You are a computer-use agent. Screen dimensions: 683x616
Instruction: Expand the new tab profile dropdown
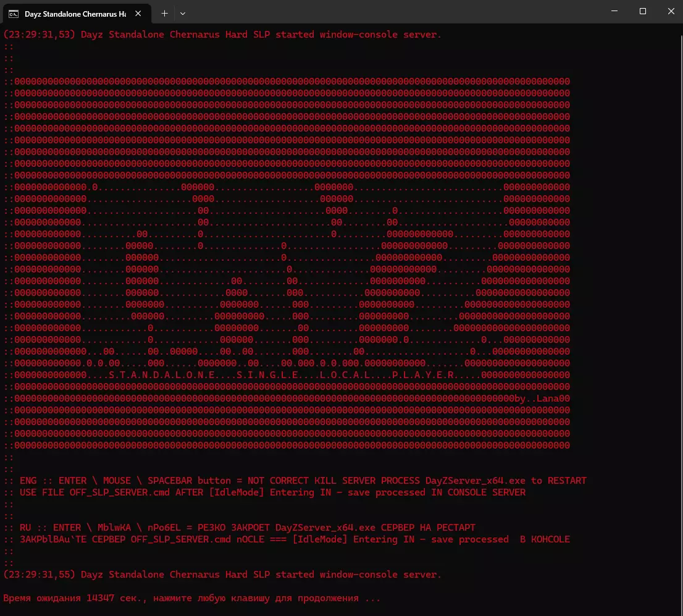click(x=183, y=14)
